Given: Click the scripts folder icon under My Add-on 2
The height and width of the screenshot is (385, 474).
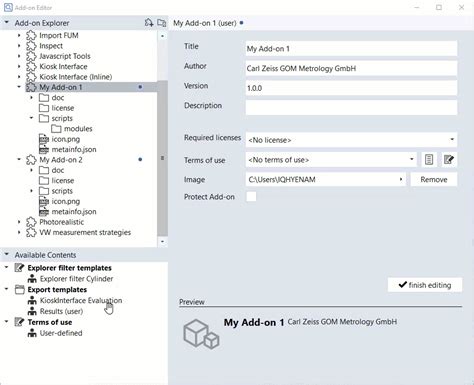Looking at the screenshot, I should coord(44,191).
